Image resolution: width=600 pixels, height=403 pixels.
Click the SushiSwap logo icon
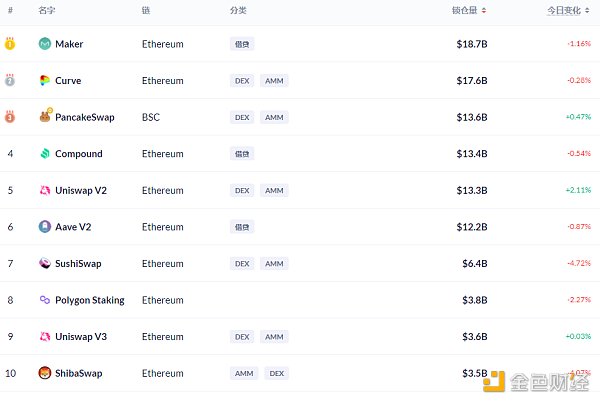45,263
